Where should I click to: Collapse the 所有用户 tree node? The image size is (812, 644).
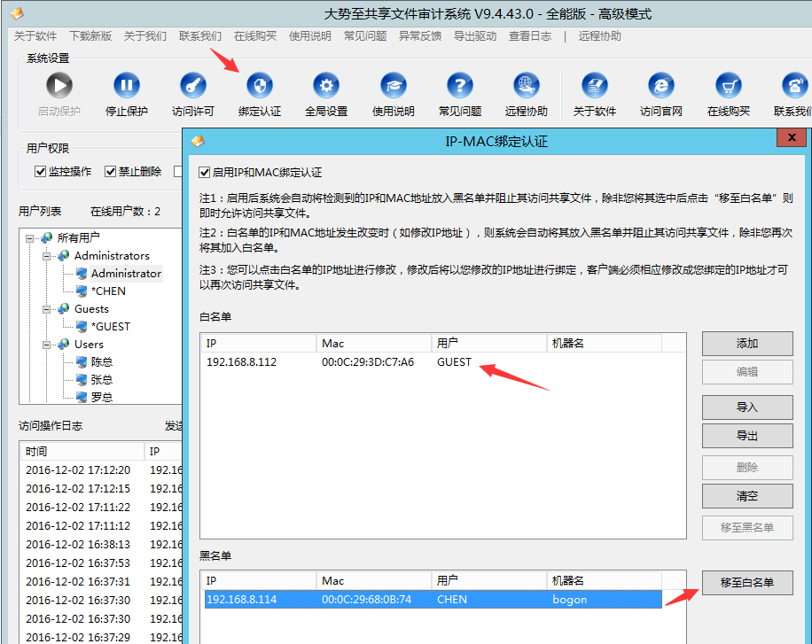pyautogui.click(x=30, y=238)
